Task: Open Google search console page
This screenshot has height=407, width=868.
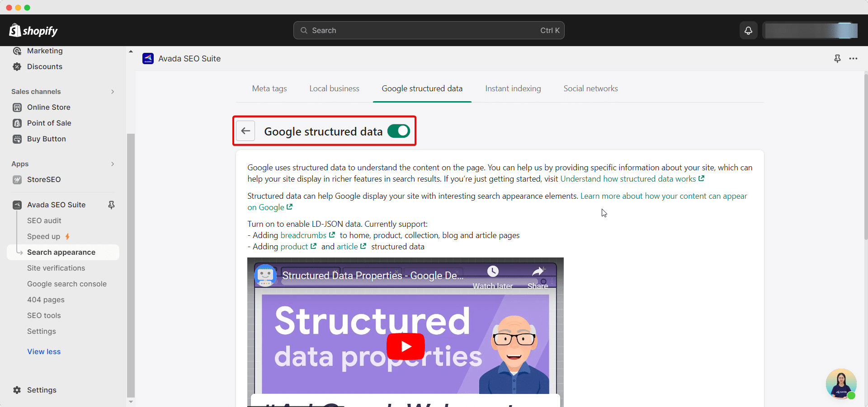Action: (67, 284)
